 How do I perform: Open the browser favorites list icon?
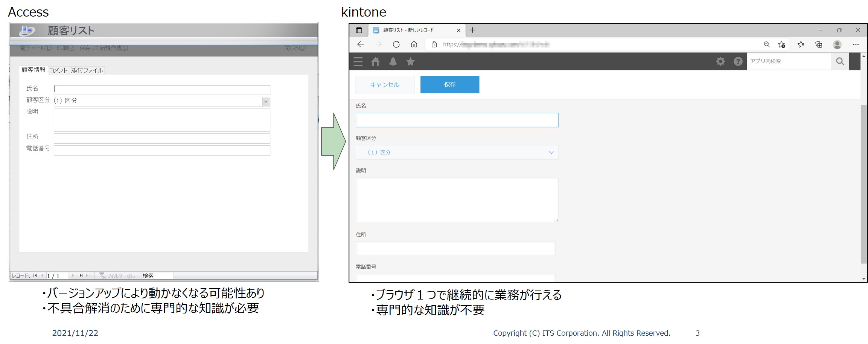pos(801,44)
